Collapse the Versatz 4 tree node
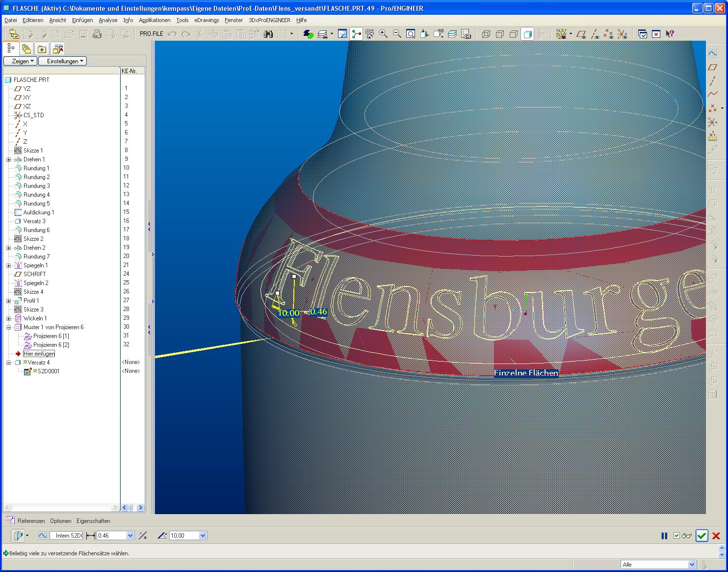This screenshot has height=572, width=728. tap(8, 363)
